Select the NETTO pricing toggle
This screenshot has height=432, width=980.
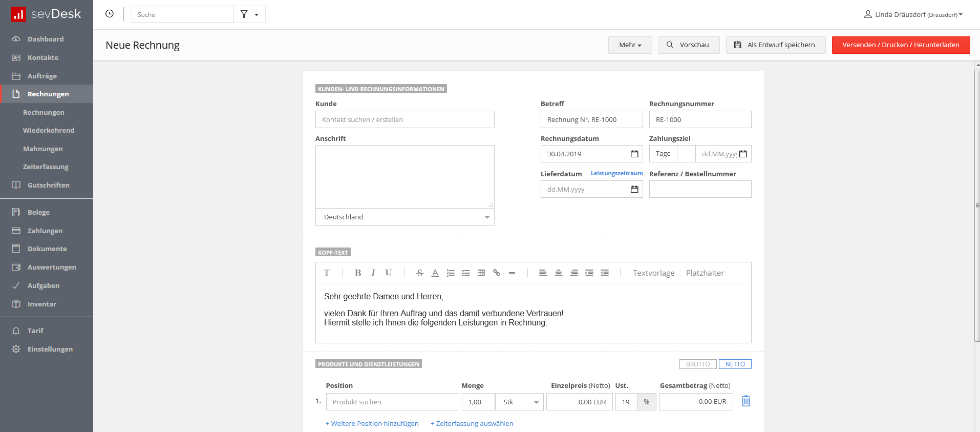tap(735, 364)
